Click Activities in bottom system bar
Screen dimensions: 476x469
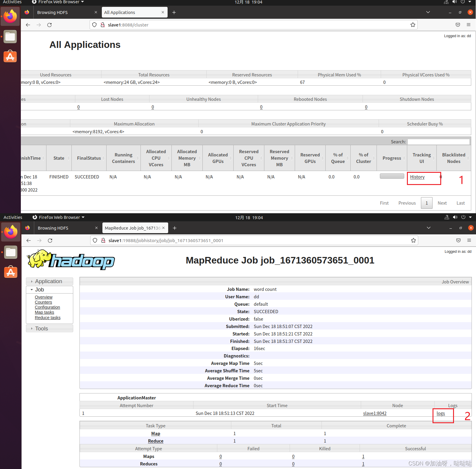coord(13,217)
